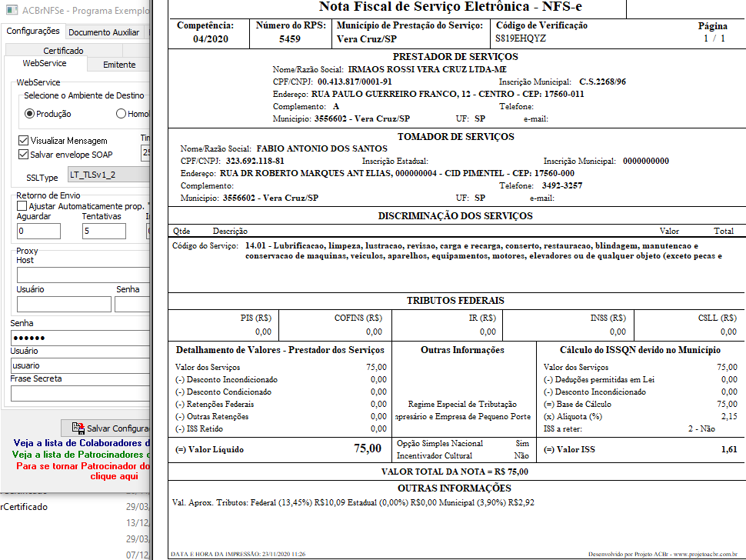Click the masked Senha password field
The image size is (746, 560).
pos(80,338)
